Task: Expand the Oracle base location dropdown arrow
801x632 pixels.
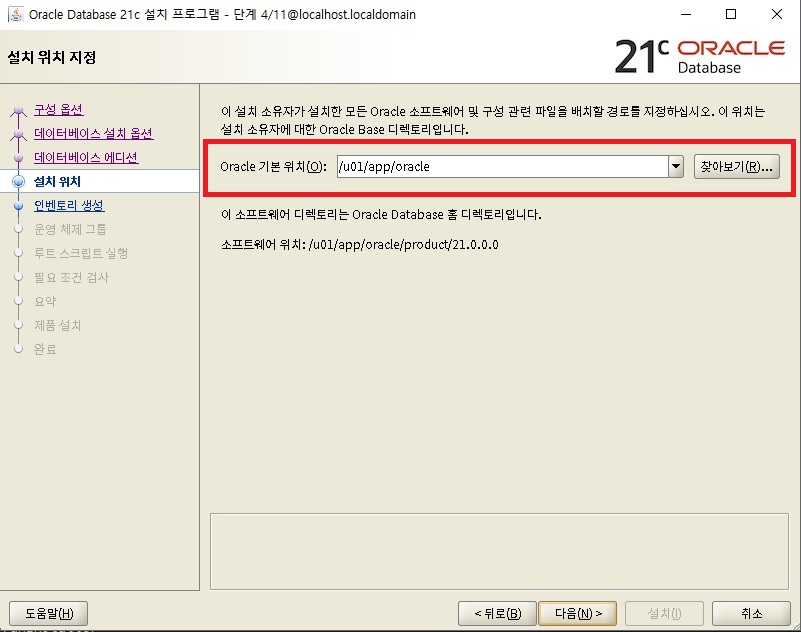Action: [x=676, y=167]
